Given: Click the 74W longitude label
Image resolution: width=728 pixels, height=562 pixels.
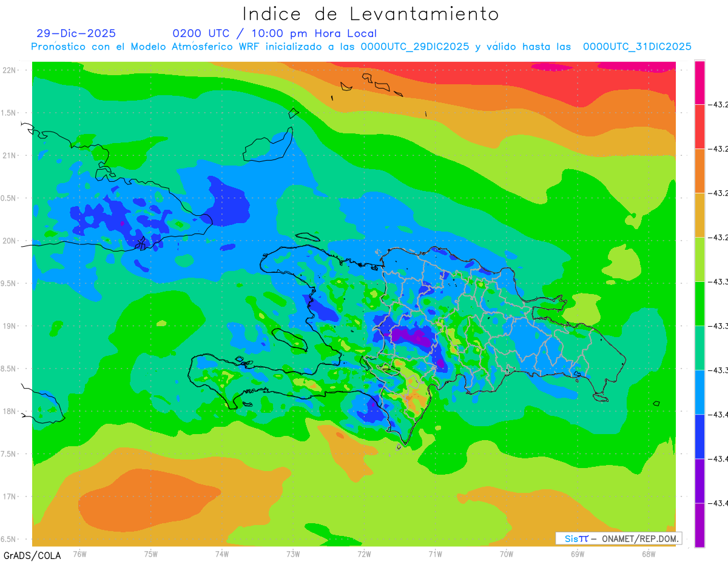Looking at the screenshot, I should point(222,554).
